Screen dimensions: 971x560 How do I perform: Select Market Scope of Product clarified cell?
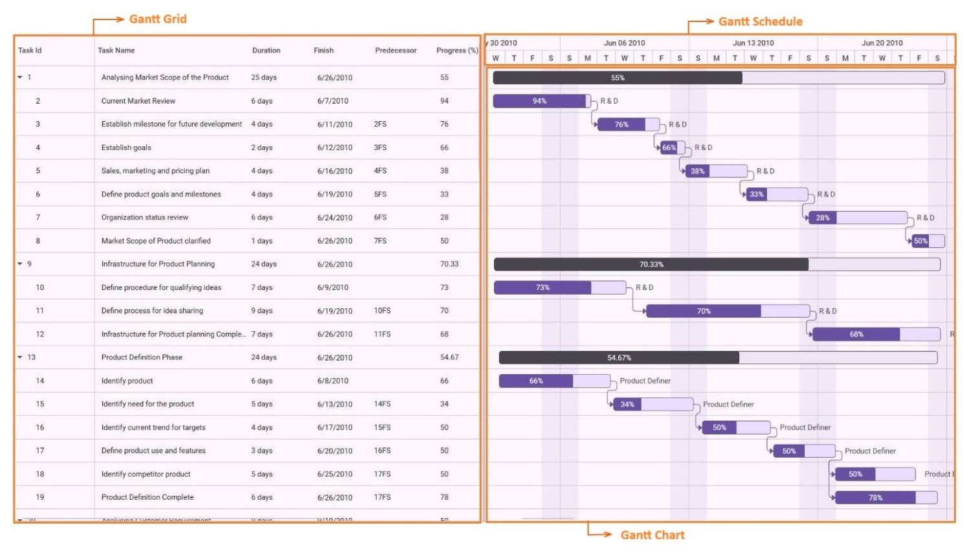tap(156, 241)
